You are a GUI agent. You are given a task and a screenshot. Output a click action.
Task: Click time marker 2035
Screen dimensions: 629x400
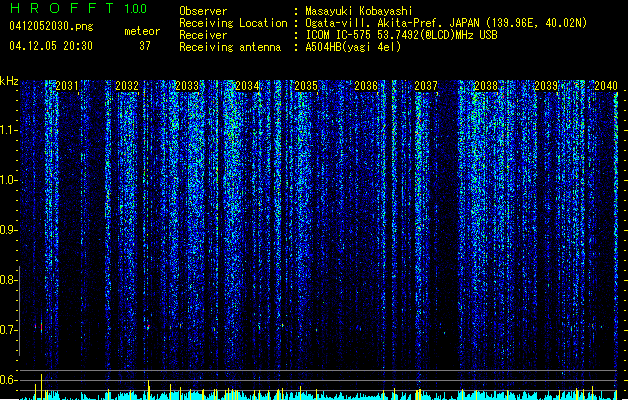[x=306, y=86]
